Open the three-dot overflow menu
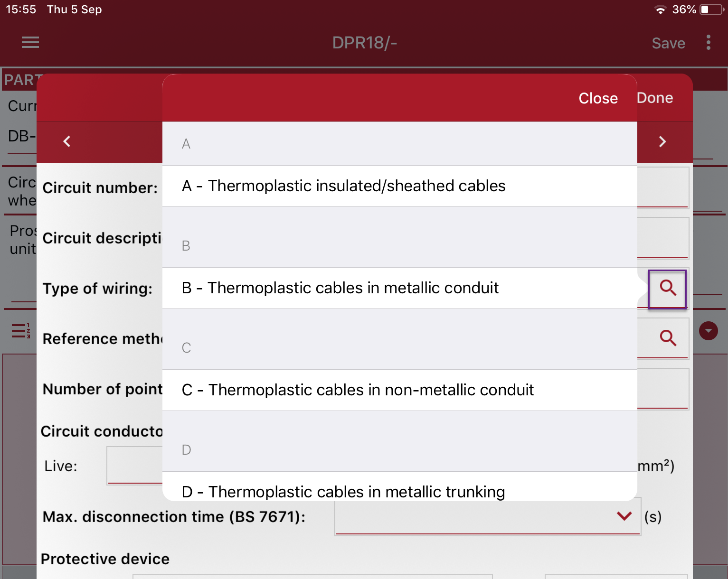 pyautogui.click(x=708, y=43)
